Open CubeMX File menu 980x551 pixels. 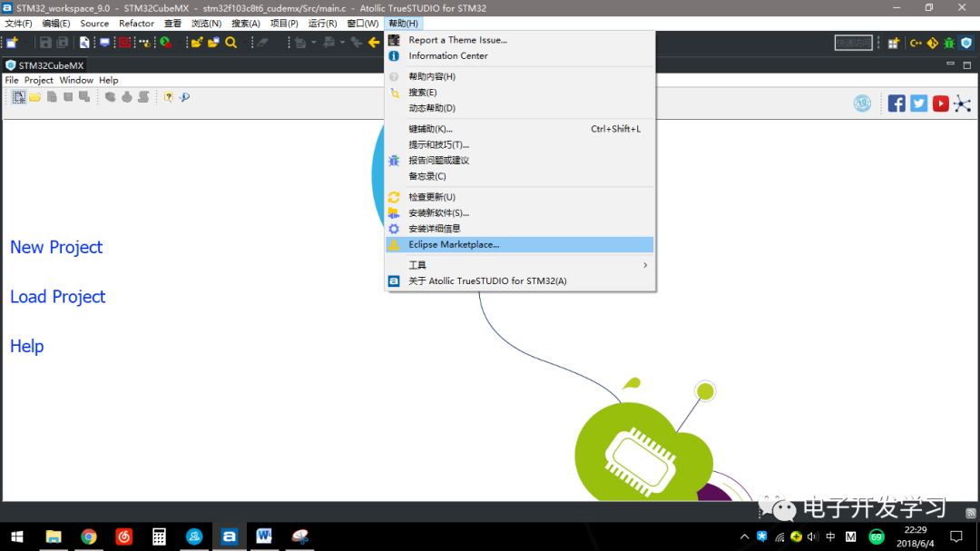(12, 80)
